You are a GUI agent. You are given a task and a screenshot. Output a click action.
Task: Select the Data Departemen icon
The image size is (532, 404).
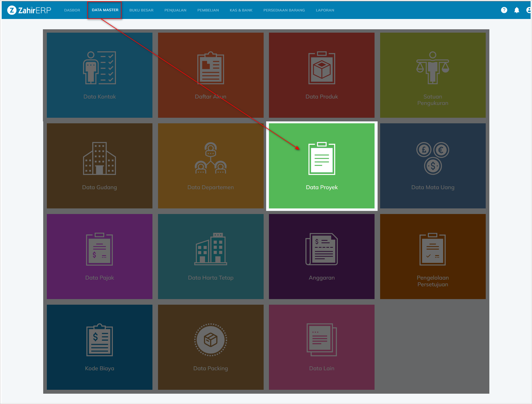point(210,158)
